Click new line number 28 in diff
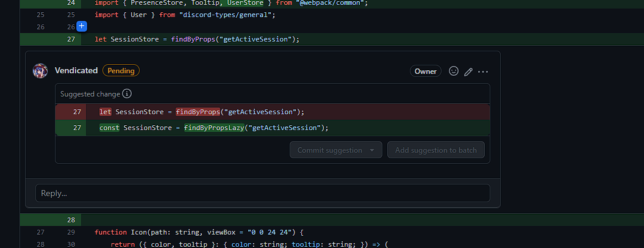Image resolution: width=644 pixels, height=248 pixels. point(71,220)
